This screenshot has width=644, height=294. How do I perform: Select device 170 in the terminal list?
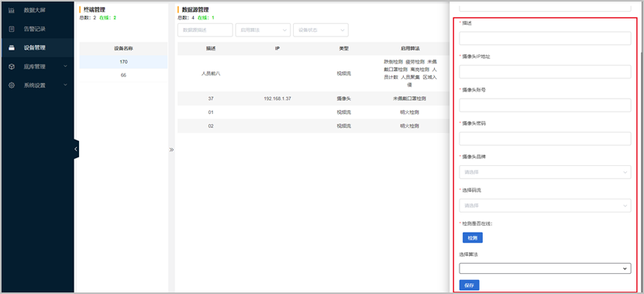124,62
